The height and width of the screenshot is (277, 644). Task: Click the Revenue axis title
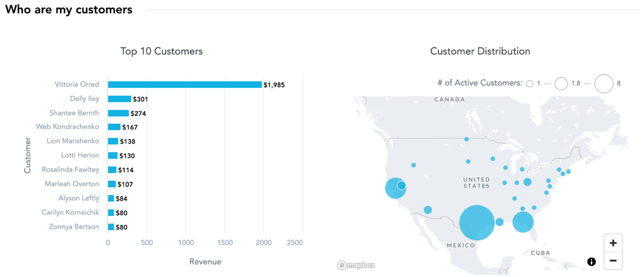(205, 262)
